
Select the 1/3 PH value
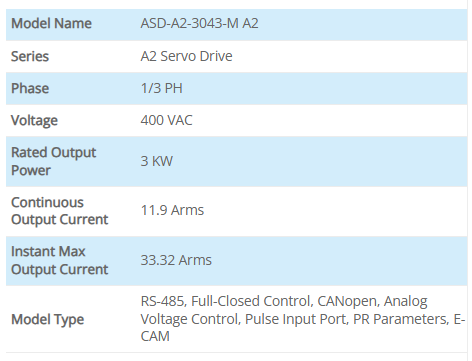click(x=161, y=88)
